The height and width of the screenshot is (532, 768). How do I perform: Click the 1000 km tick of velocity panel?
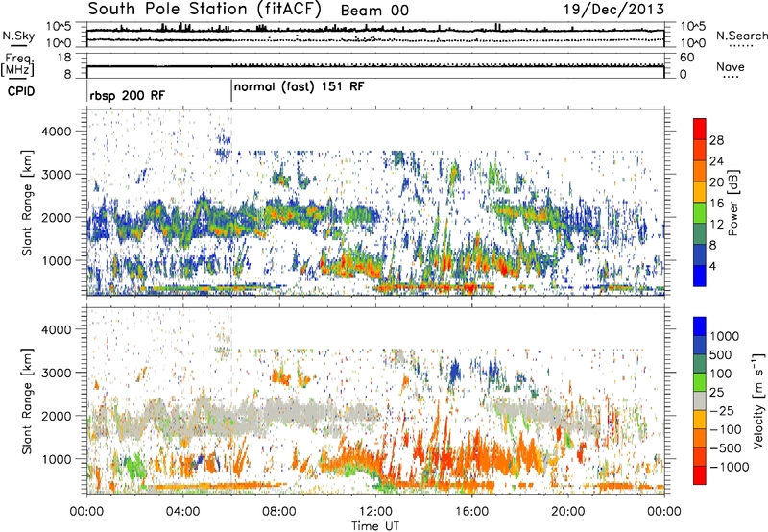click(x=57, y=459)
